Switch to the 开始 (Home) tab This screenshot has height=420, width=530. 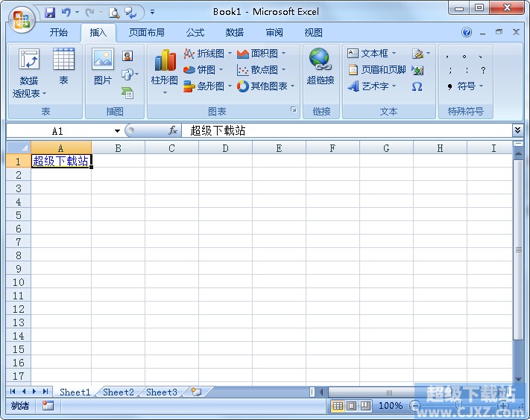pyautogui.click(x=58, y=33)
